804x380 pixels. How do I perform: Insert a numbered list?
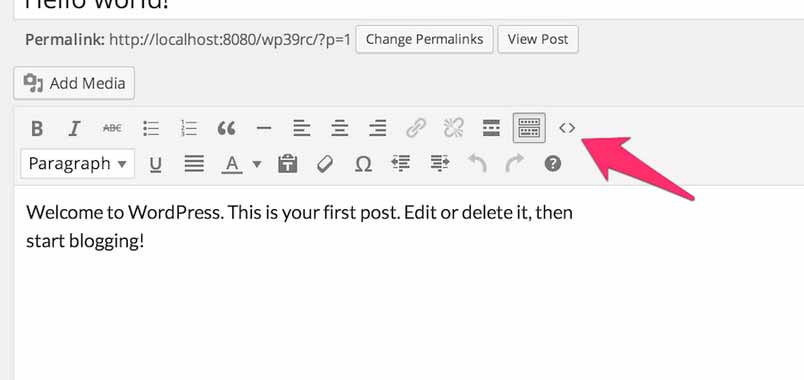click(x=189, y=128)
